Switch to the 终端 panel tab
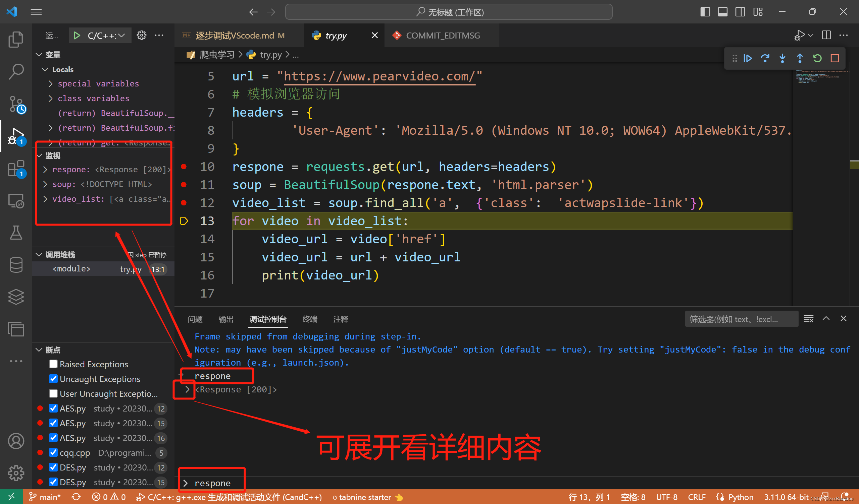This screenshot has height=504, width=859. coord(309,319)
